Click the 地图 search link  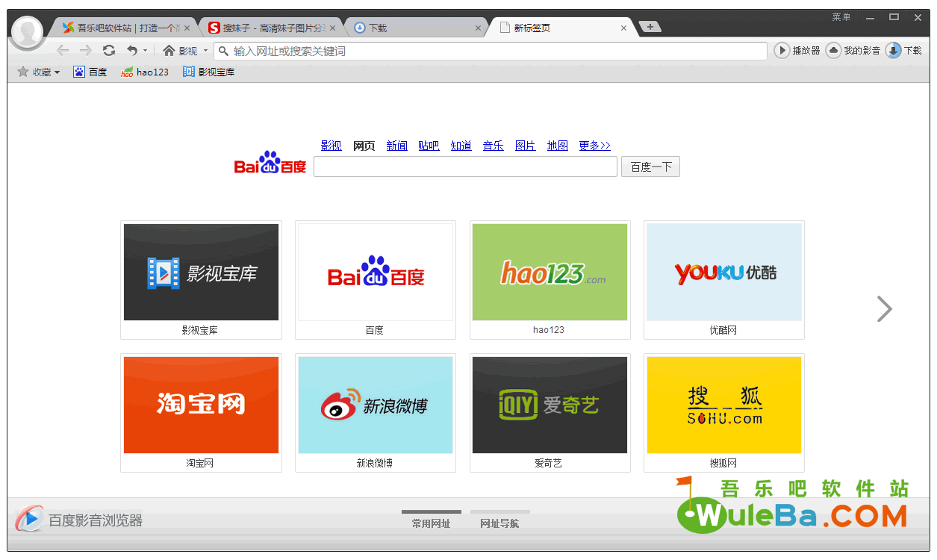pos(557,146)
